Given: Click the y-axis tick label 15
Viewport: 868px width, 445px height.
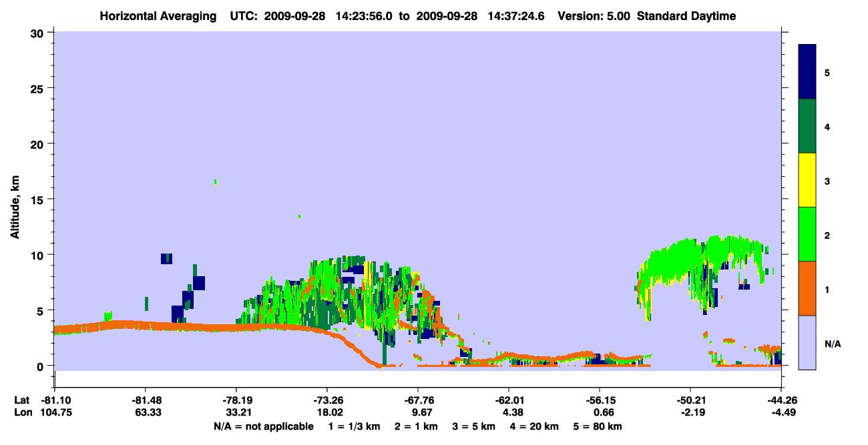Looking at the screenshot, I should (39, 199).
